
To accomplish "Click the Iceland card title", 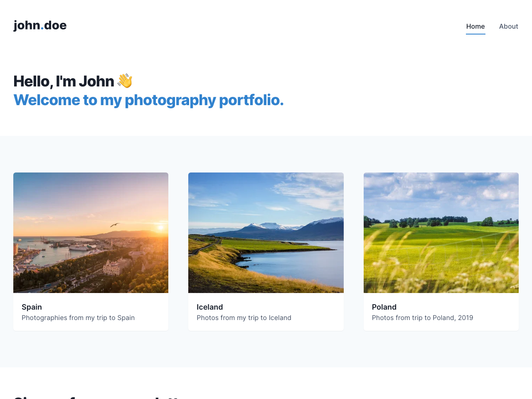I will tap(209, 306).
